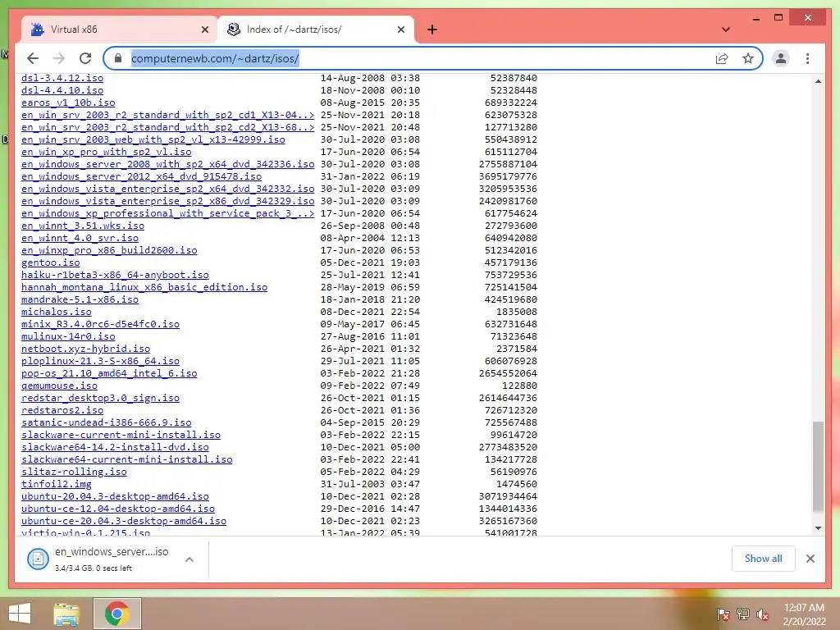Click en_win_xp_pro_with_sp2_vl.iso link

[x=106, y=152]
